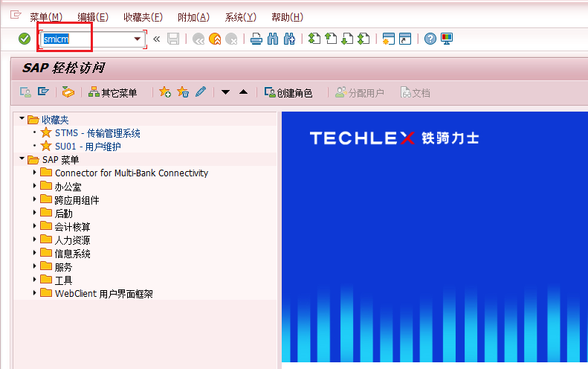
Task: Click the Generate Shortcut icon
Action: (405, 39)
